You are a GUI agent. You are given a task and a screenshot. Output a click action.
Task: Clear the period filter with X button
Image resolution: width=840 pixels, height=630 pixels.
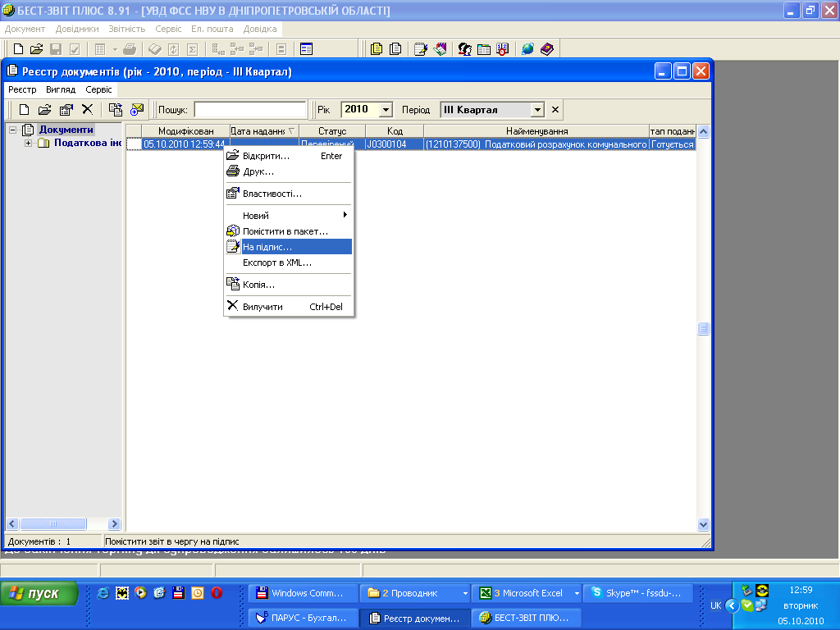click(x=555, y=110)
